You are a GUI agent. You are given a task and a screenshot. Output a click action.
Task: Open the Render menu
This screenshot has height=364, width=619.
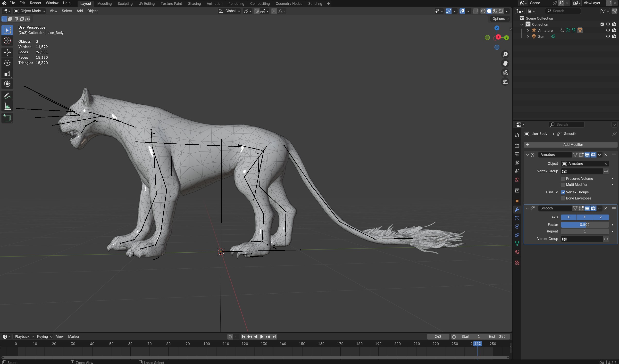pos(36,3)
